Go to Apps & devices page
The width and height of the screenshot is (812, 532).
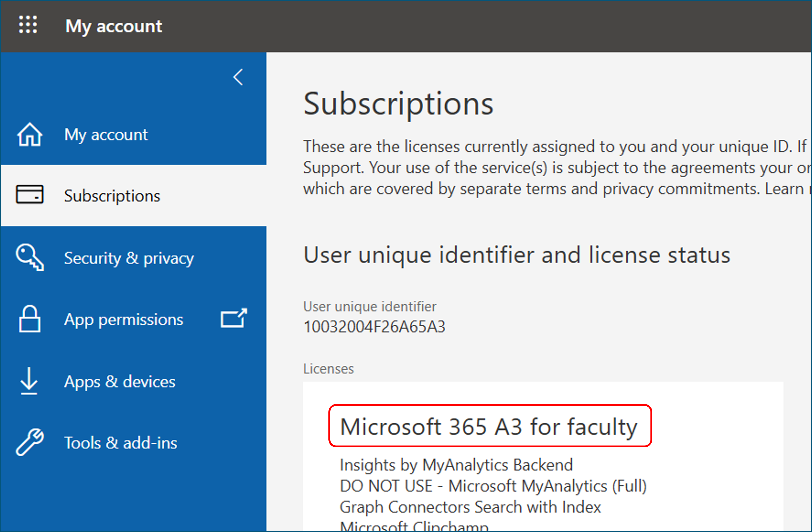click(119, 382)
